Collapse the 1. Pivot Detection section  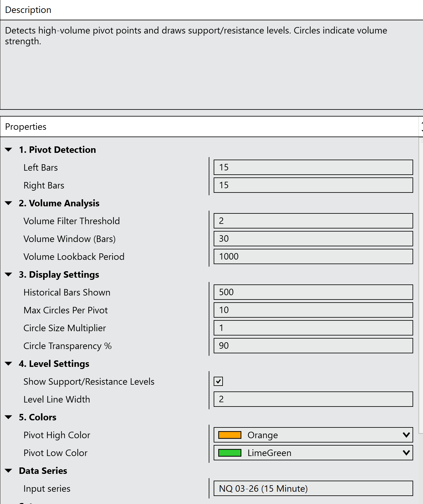[x=9, y=150]
